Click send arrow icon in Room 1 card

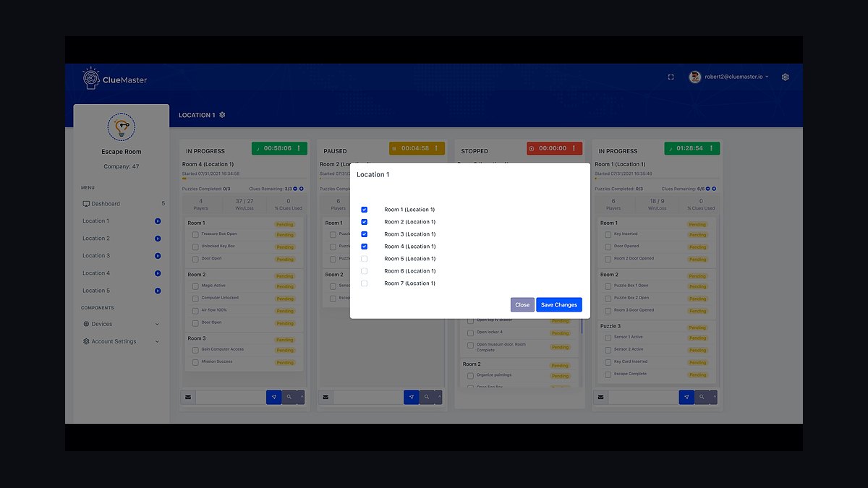(686, 397)
